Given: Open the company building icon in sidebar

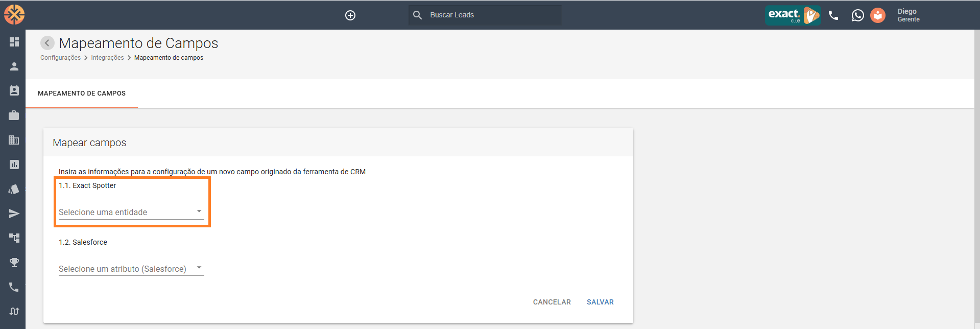Looking at the screenshot, I should click(14, 140).
